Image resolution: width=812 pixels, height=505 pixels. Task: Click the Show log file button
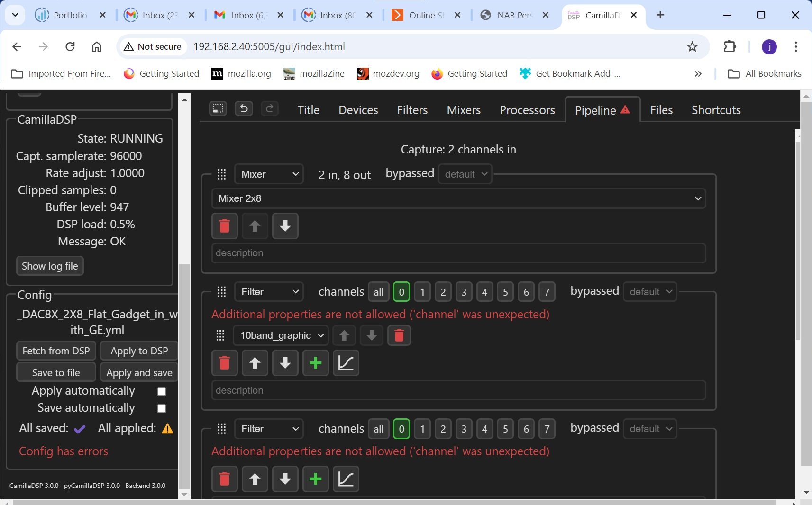(50, 266)
